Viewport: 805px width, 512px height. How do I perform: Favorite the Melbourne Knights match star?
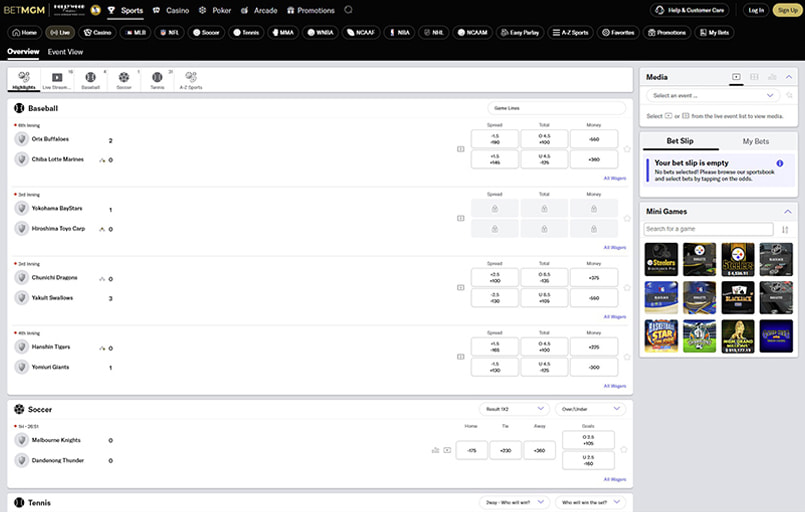pos(624,450)
